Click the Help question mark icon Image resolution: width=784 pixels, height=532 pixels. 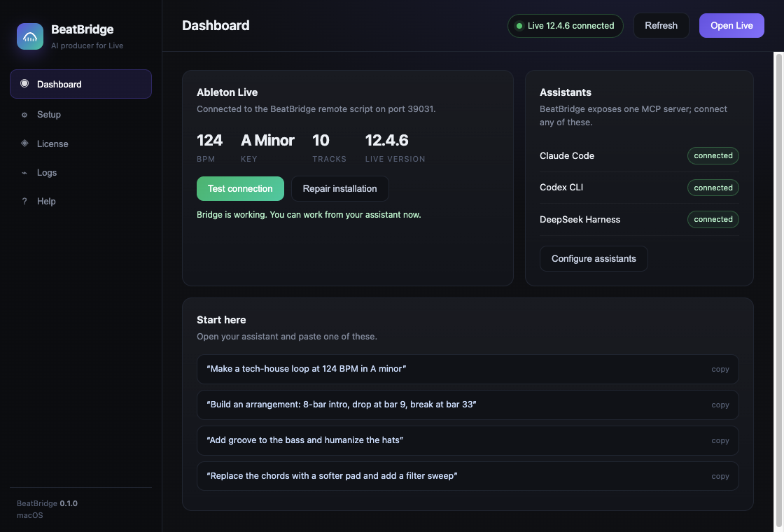(x=24, y=201)
